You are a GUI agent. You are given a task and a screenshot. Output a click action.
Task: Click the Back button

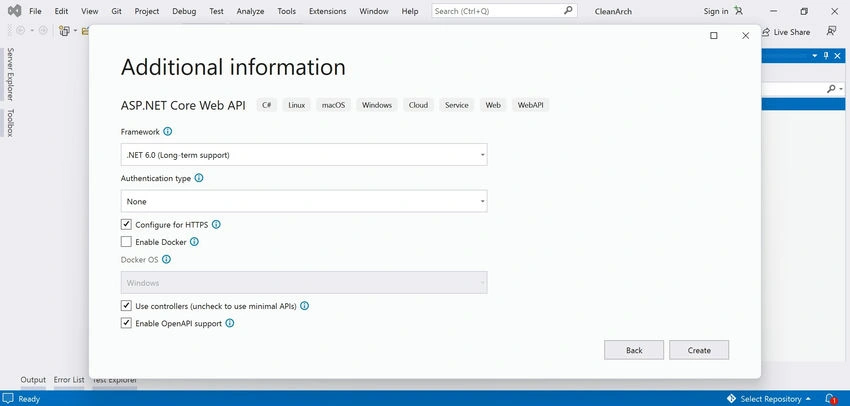tap(634, 350)
